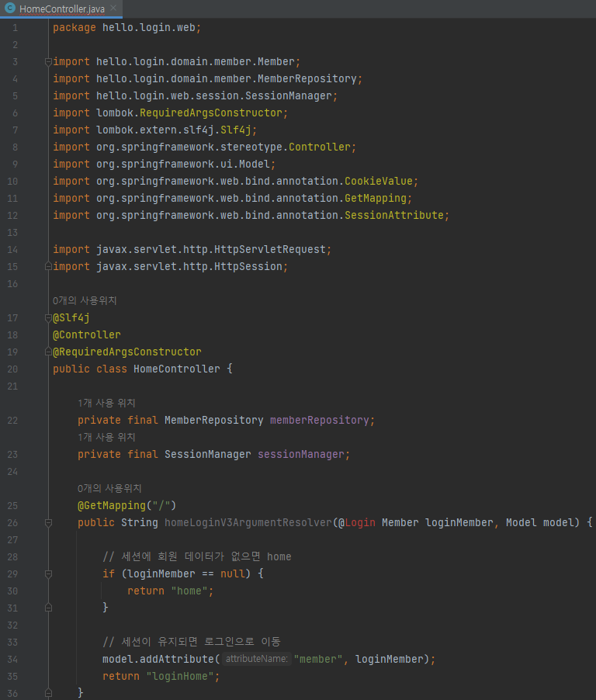Click the red @Login annotation
Viewport: 596px width, 700px height.
pos(357,522)
